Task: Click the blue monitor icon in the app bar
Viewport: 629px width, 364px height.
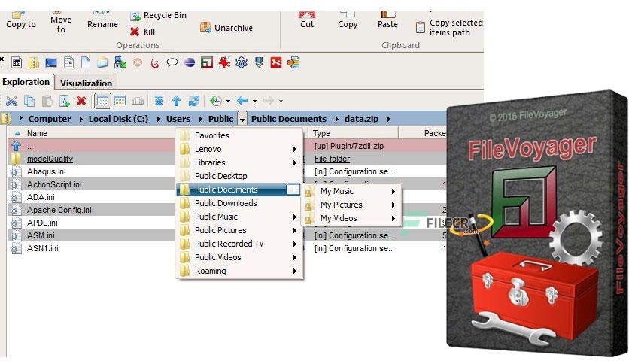Action: tap(51, 62)
